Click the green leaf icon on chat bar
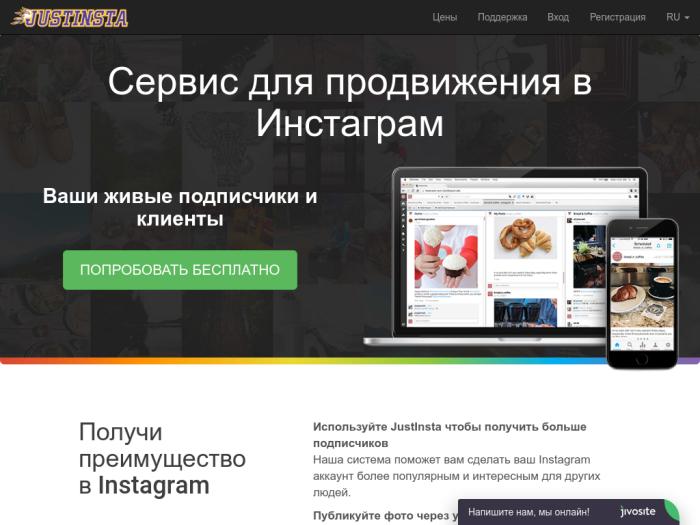700x525 pixels. [x=671, y=511]
